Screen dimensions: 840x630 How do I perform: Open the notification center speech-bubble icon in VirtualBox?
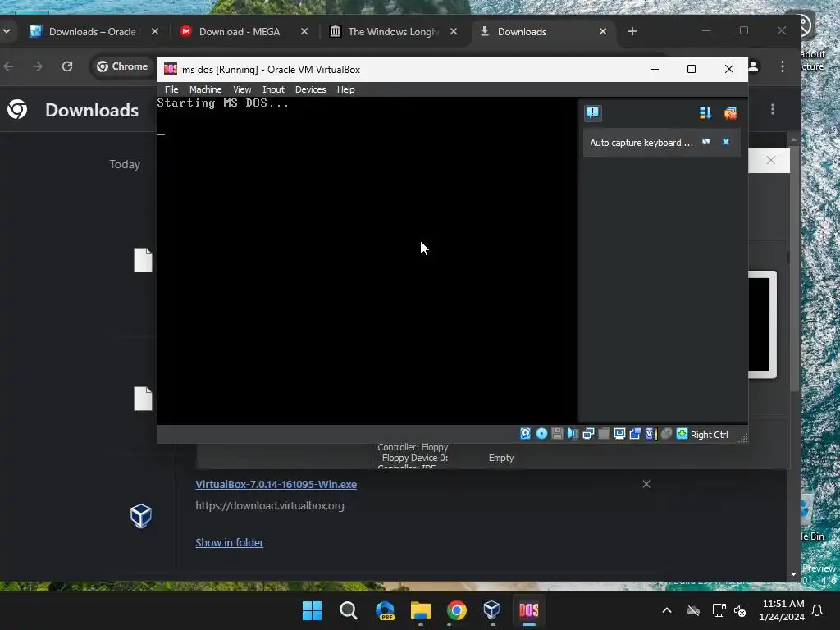(x=593, y=112)
